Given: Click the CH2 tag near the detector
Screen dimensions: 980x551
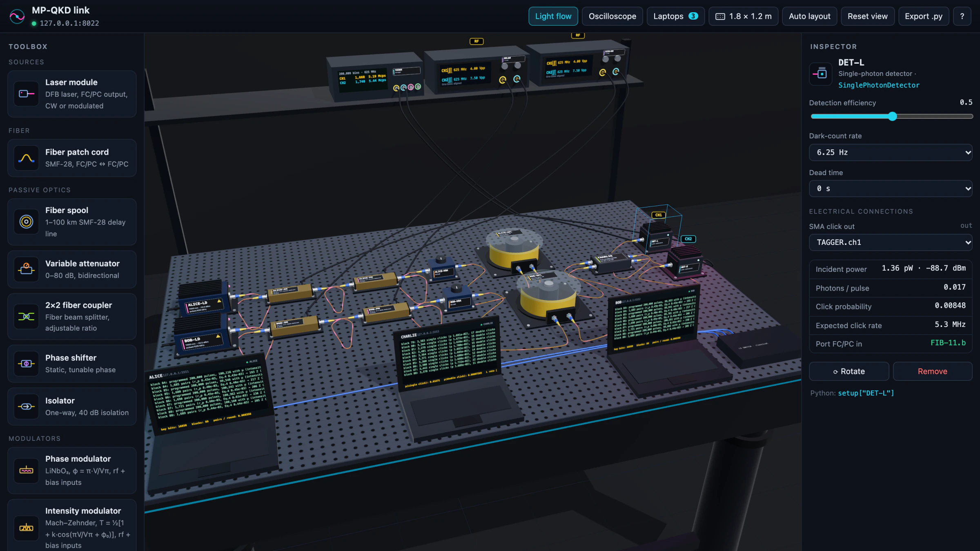Looking at the screenshot, I should pyautogui.click(x=688, y=239).
